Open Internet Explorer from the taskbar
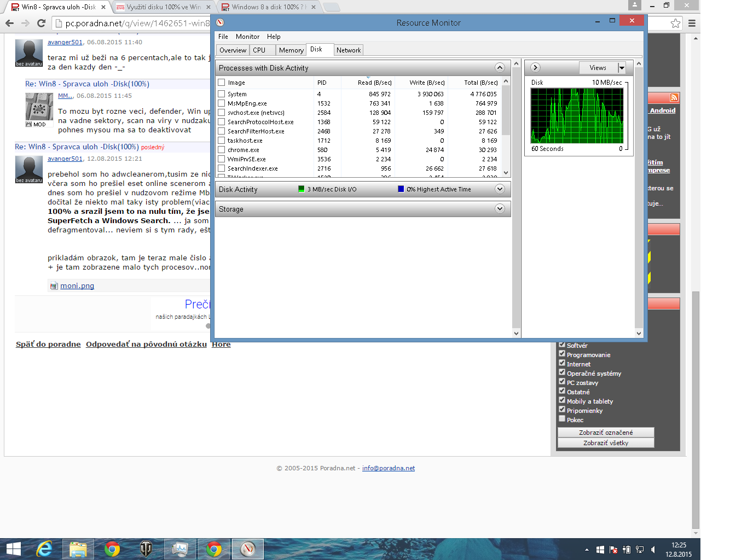730x560 pixels. (44, 549)
